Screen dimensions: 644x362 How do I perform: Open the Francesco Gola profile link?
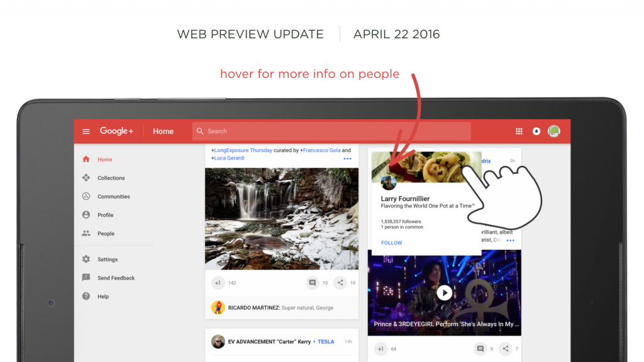(x=321, y=150)
